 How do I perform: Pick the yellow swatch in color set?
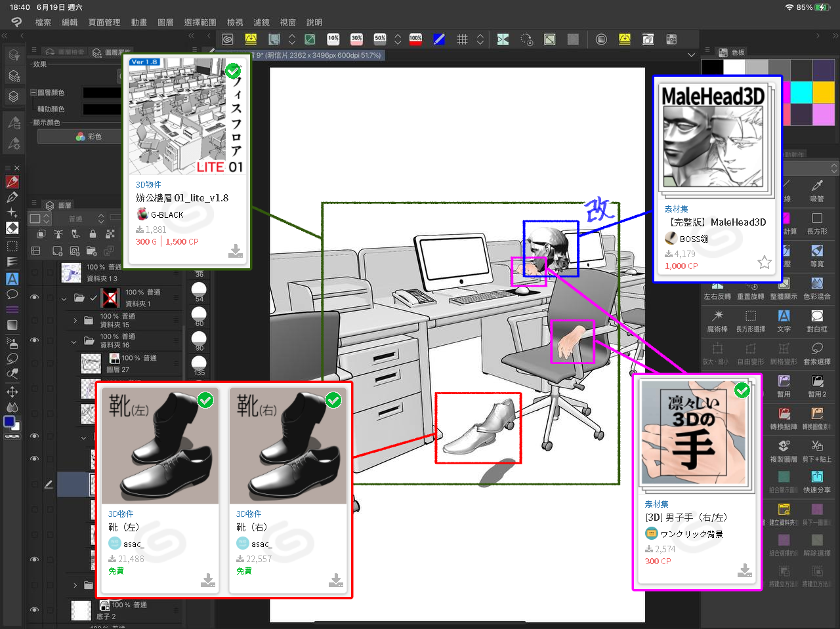point(824,92)
